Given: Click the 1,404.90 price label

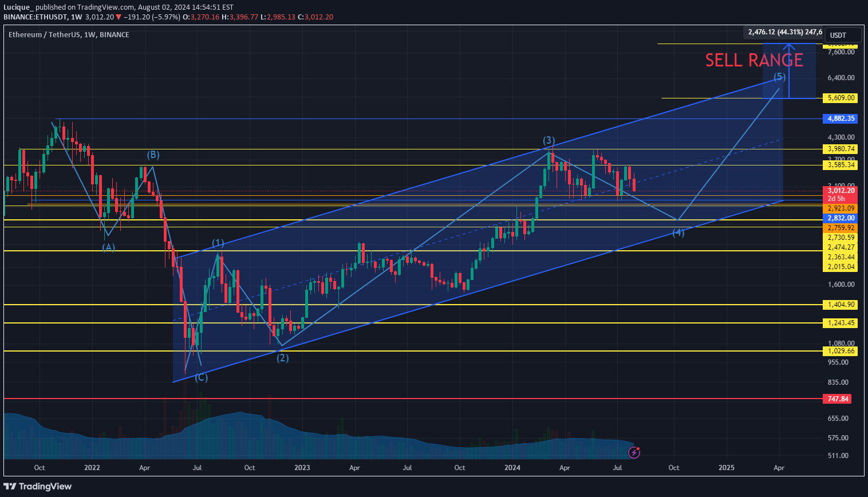Looking at the screenshot, I should (x=841, y=305).
